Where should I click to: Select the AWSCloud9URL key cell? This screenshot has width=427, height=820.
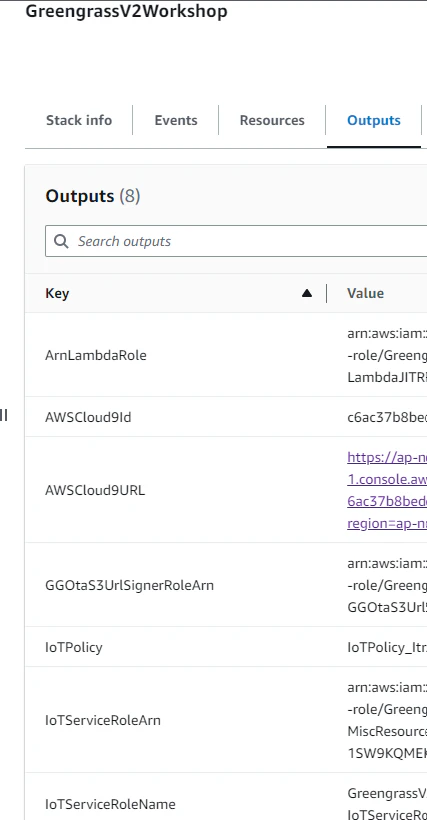pyautogui.click(x=95, y=491)
